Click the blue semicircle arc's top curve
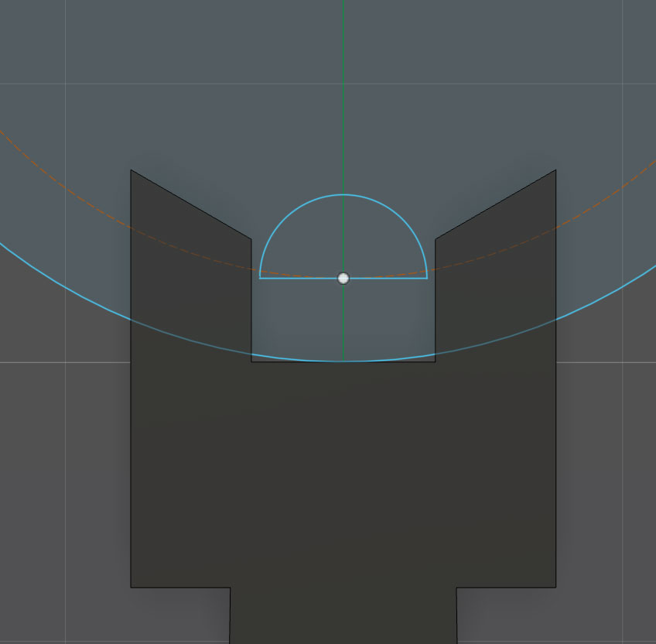The width and height of the screenshot is (656, 644). [x=343, y=195]
